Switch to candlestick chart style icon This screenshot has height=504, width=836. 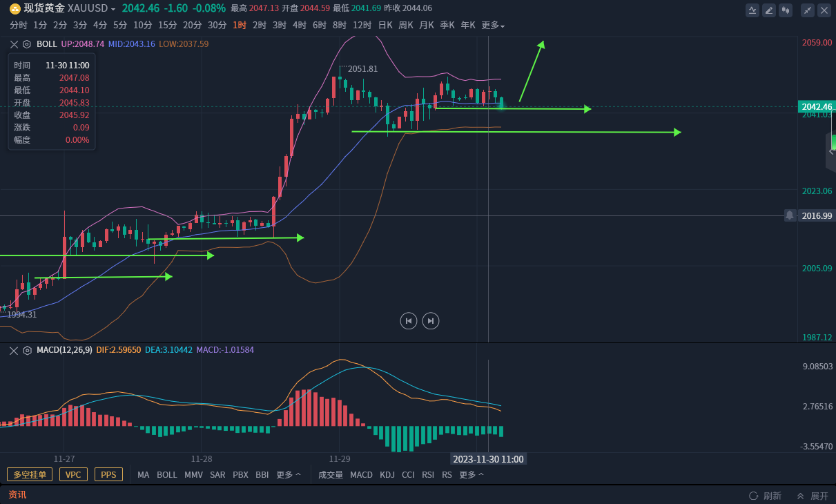click(786, 10)
